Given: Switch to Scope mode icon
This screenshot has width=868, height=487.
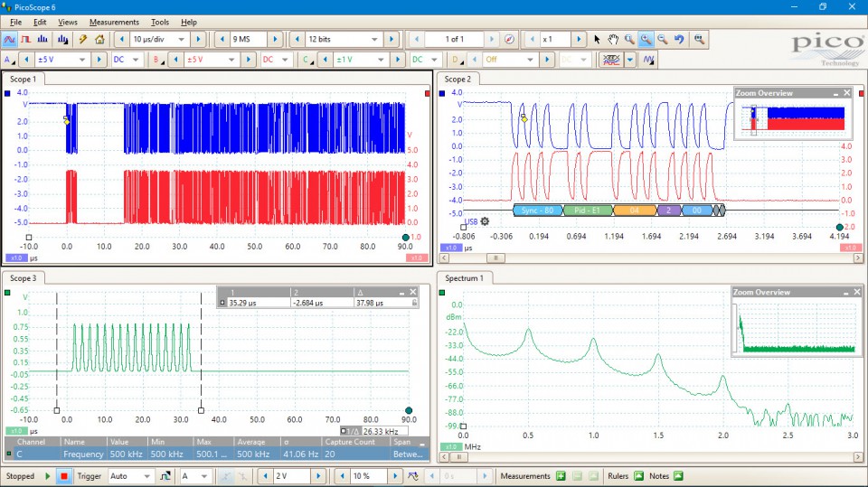Looking at the screenshot, I should (10, 40).
